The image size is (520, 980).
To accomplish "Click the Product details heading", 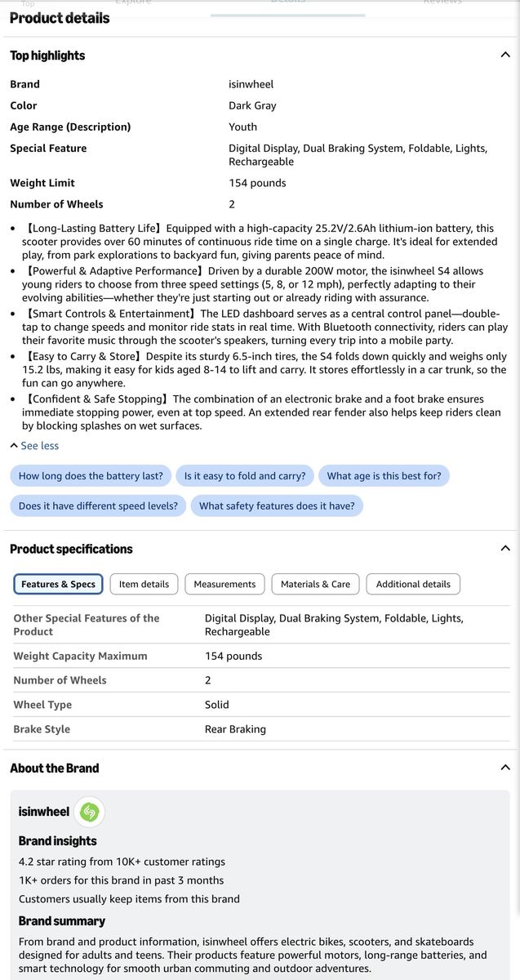I will (x=60, y=18).
